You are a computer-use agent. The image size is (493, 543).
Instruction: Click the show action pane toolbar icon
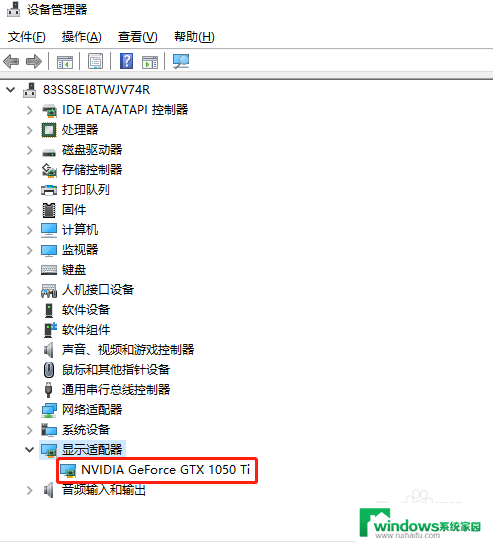tap(150, 62)
